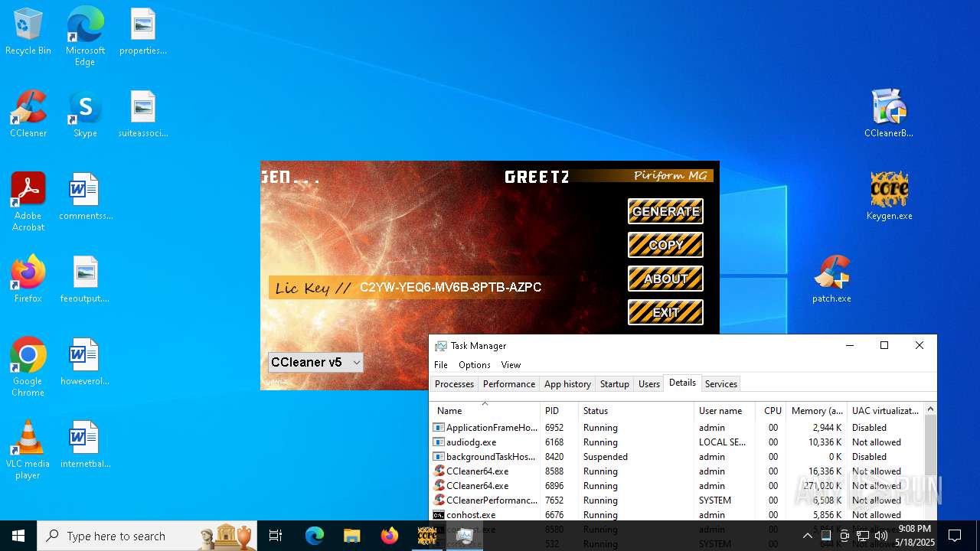This screenshot has height=551, width=980.
Task: Switch to the App history tab
Action: pos(567,384)
